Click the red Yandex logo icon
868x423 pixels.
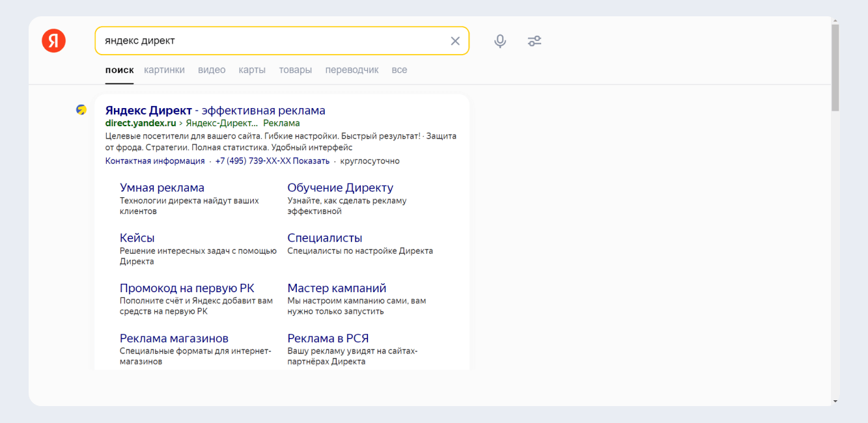(54, 41)
